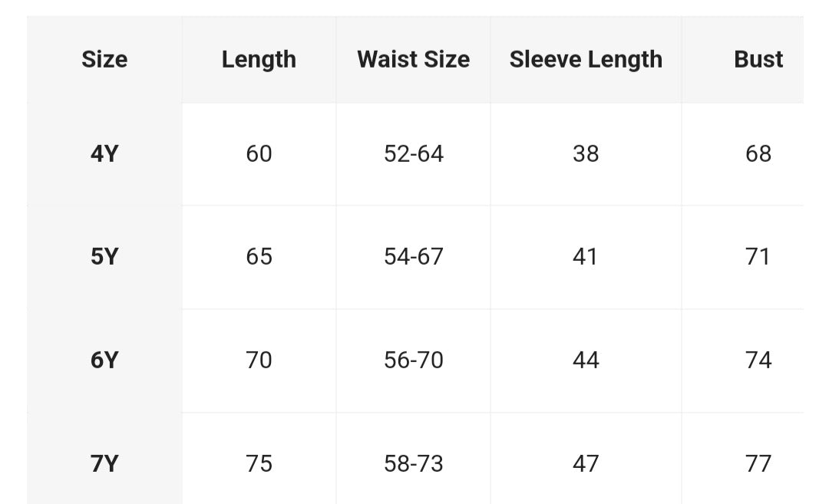Click the 5Y size row label
This screenshot has width=829, height=504.
(x=104, y=256)
